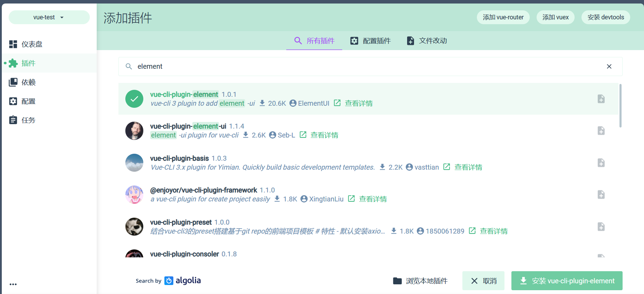The image size is (644, 294).
Task: Open the vue-test project dropdown
Action: click(x=49, y=17)
